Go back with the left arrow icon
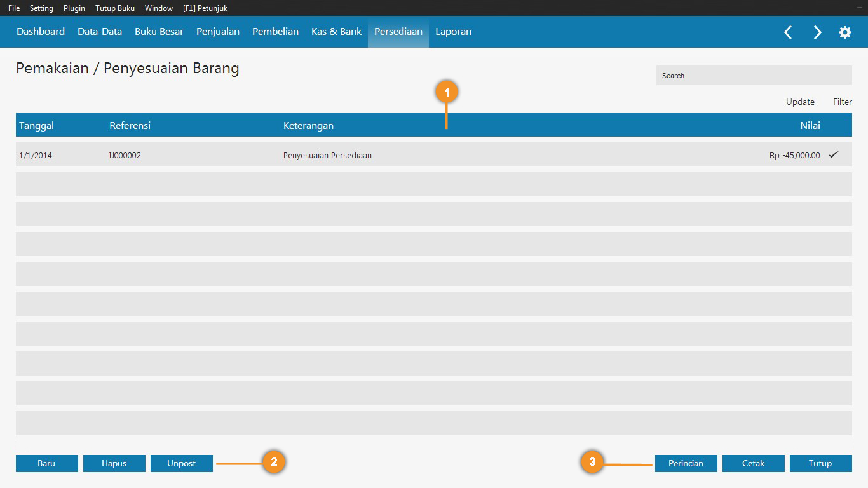The image size is (868, 488). coord(788,32)
